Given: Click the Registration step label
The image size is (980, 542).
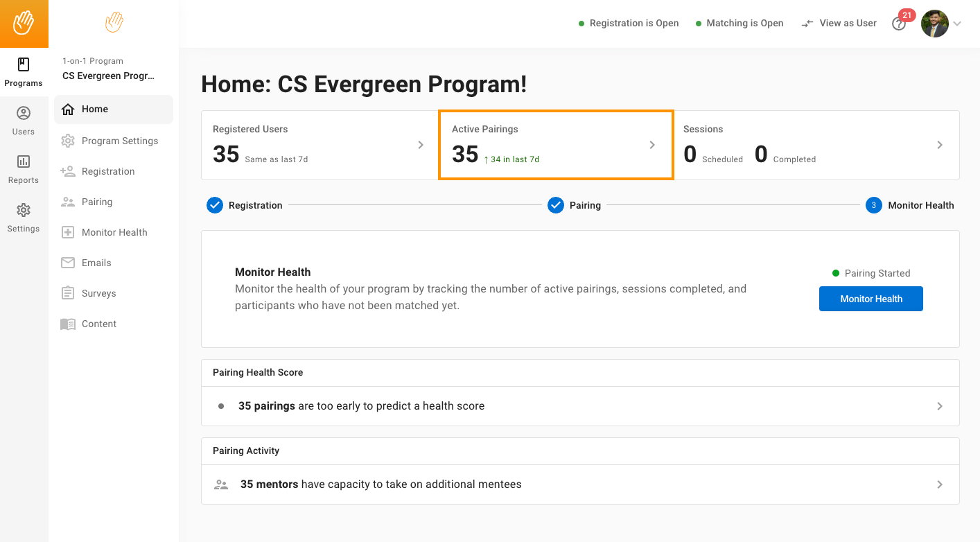Looking at the screenshot, I should pos(256,205).
